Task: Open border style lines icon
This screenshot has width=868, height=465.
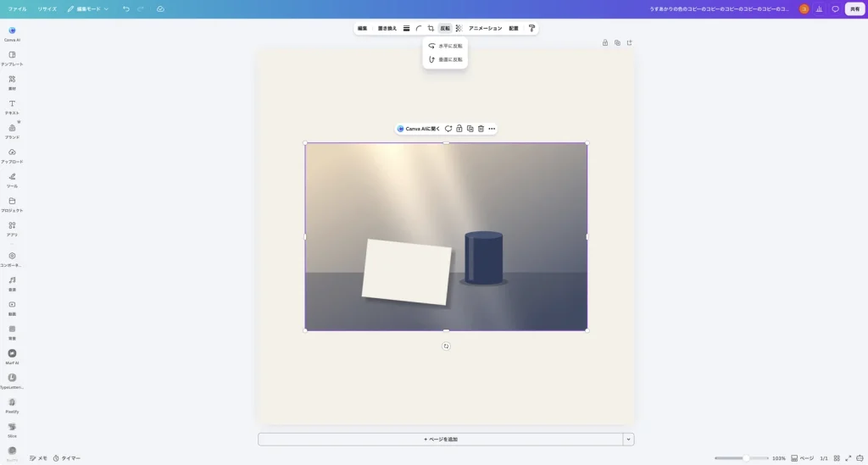Action: (406, 28)
